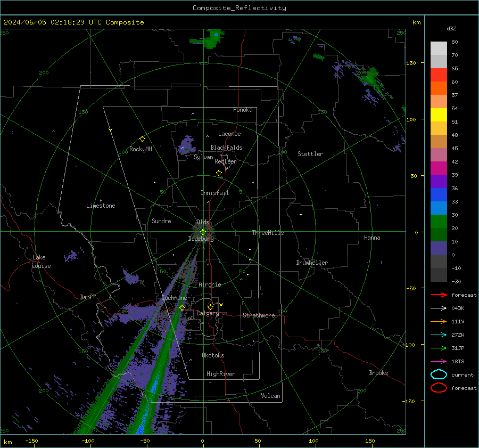Screen dimensions: 479x448
Task: Click the dBZ legend heading
Action: [451, 28]
